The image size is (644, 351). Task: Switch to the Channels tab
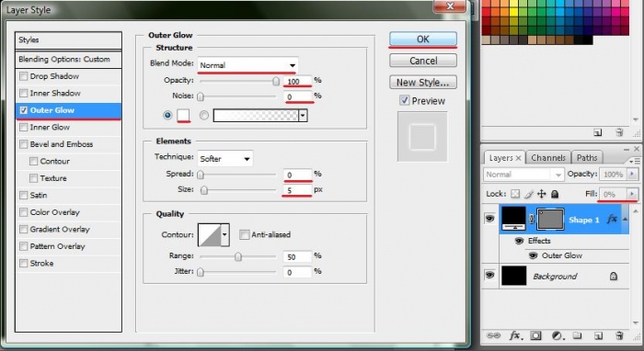coord(548,158)
